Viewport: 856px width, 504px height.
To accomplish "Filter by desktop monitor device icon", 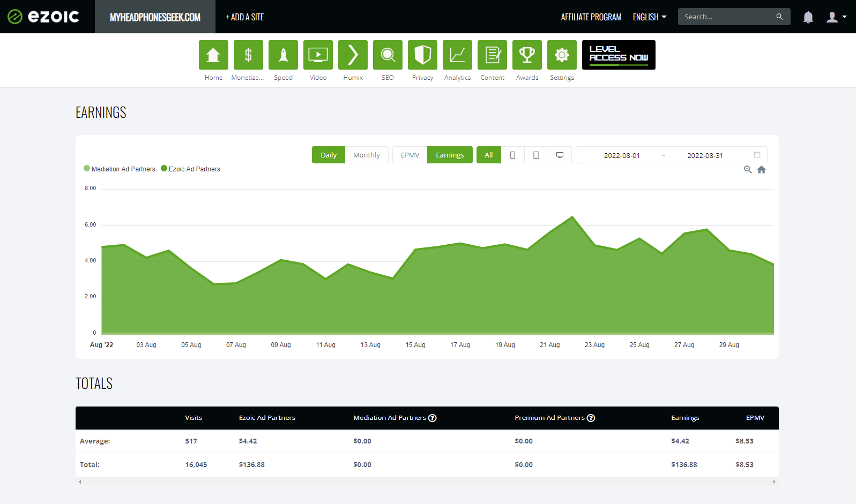I will click(x=560, y=155).
